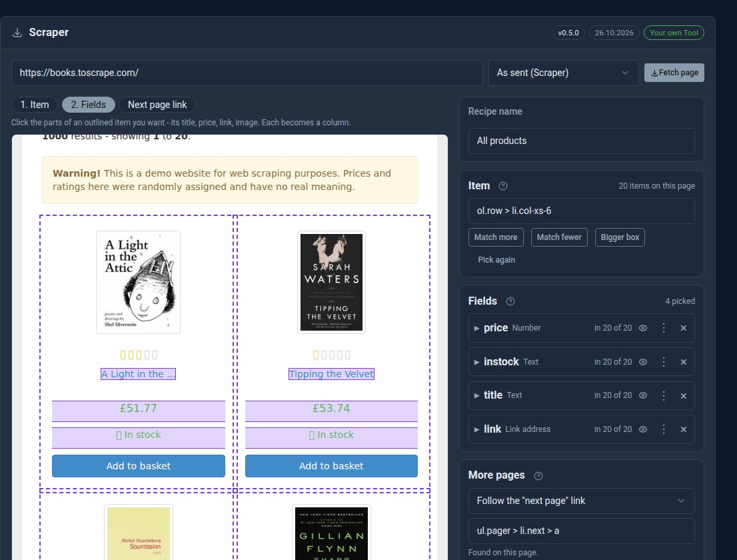
Task: Click the next page selector 'ul.pager > li.next > a'
Action: 582,531
